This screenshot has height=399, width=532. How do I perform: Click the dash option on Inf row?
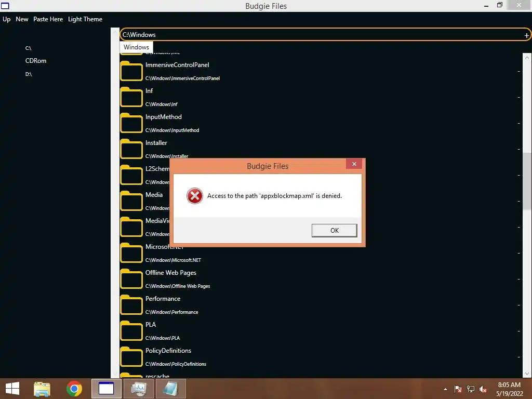(x=519, y=97)
